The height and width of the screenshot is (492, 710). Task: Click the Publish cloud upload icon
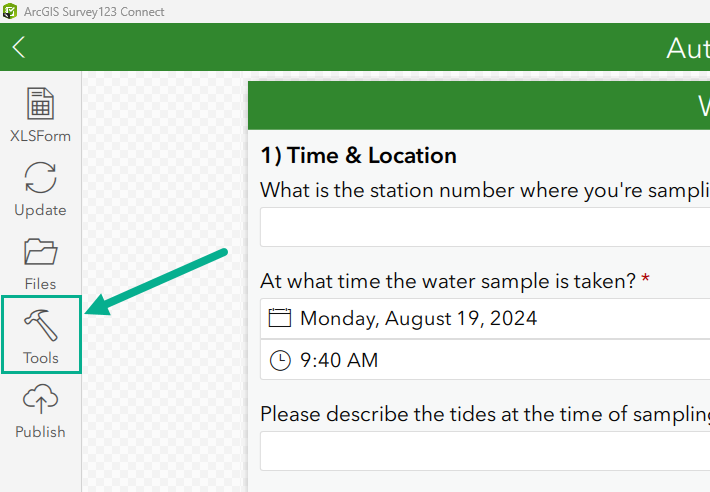[40, 400]
